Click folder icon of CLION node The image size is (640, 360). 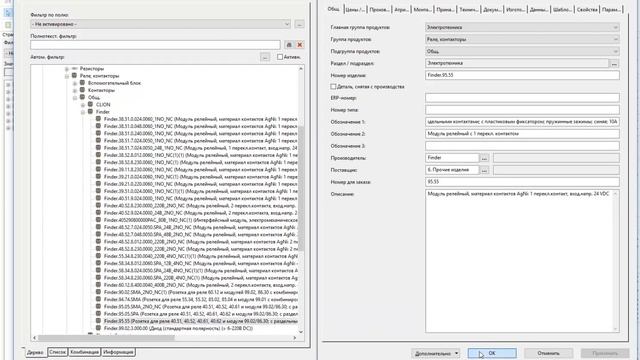pos(91,104)
